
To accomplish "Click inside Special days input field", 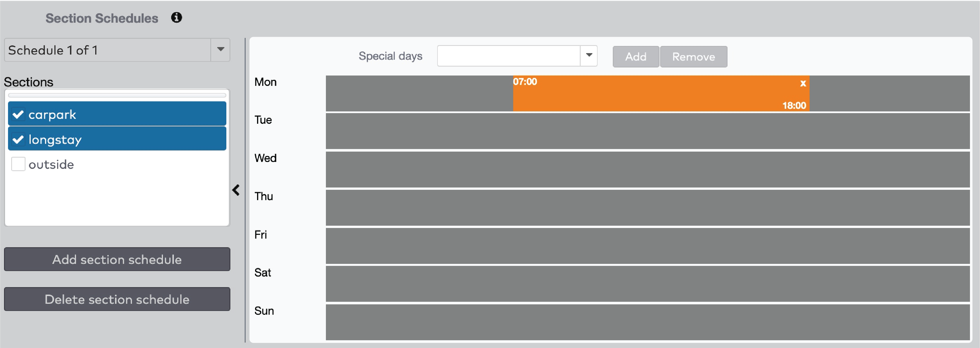I will 508,56.
